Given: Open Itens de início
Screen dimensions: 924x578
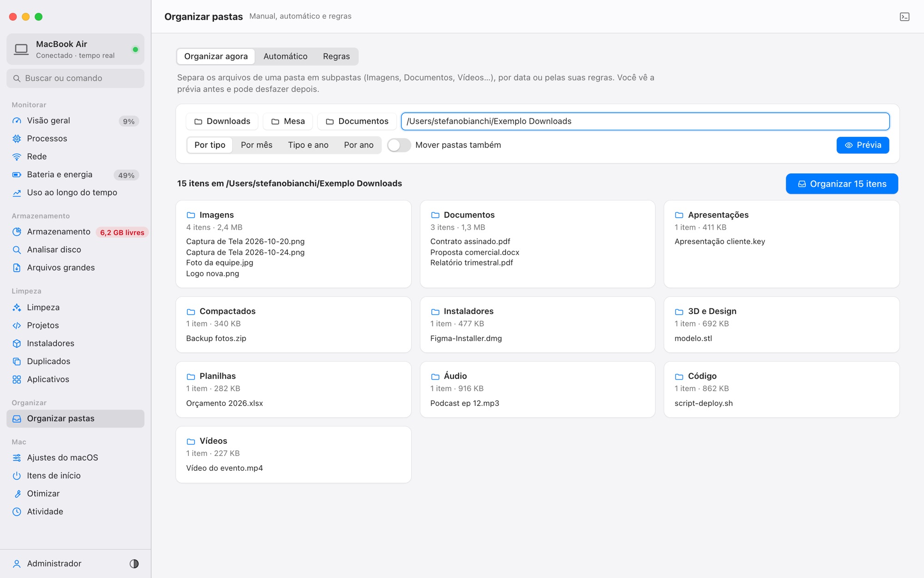Looking at the screenshot, I should pos(75,476).
